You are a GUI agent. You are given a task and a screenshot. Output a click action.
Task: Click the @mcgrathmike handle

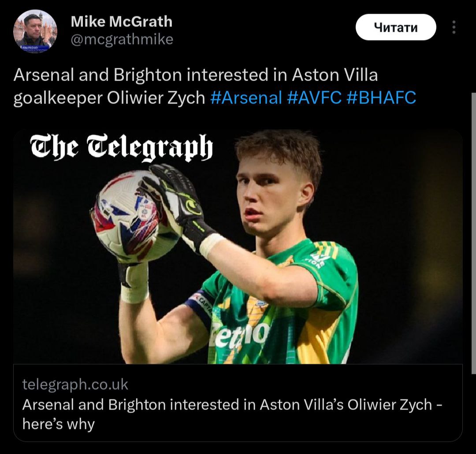point(122,40)
